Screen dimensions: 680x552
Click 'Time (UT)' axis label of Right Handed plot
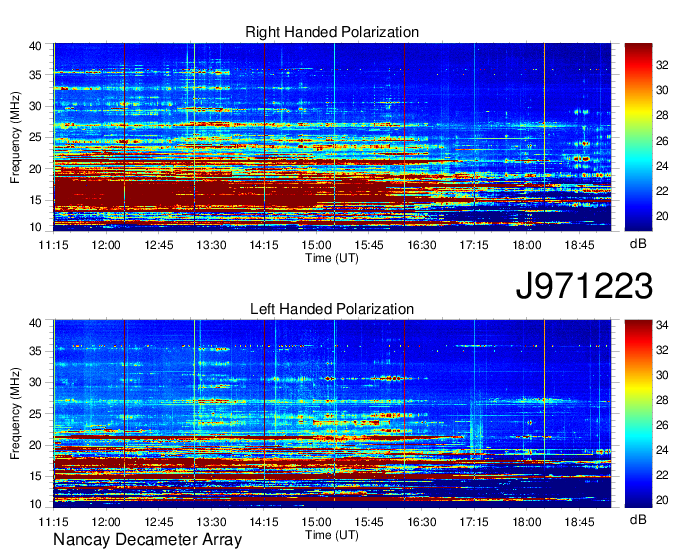pyautogui.click(x=332, y=258)
